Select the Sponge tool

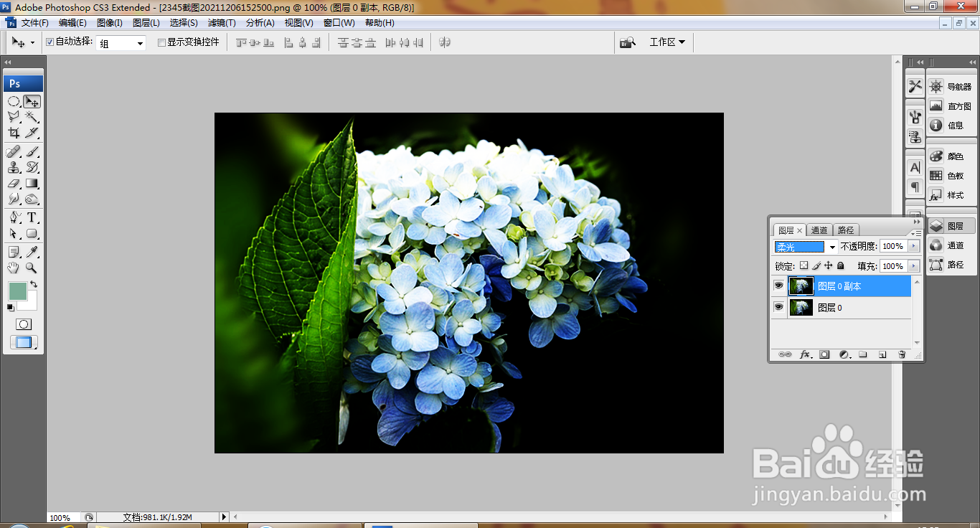click(x=32, y=199)
